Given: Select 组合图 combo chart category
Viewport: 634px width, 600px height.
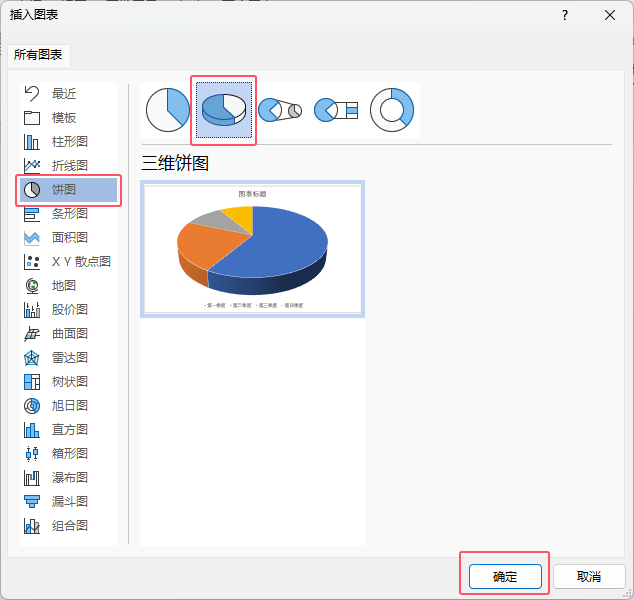Looking at the screenshot, I should click(x=68, y=526).
